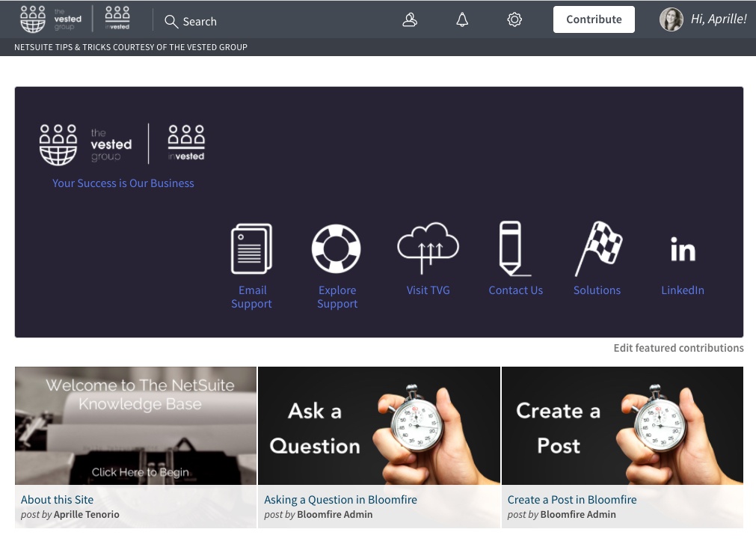Click the Welcome to NetSuite Knowledge Base thumbnail
Image resolution: width=756 pixels, height=541 pixels.
tap(135, 425)
